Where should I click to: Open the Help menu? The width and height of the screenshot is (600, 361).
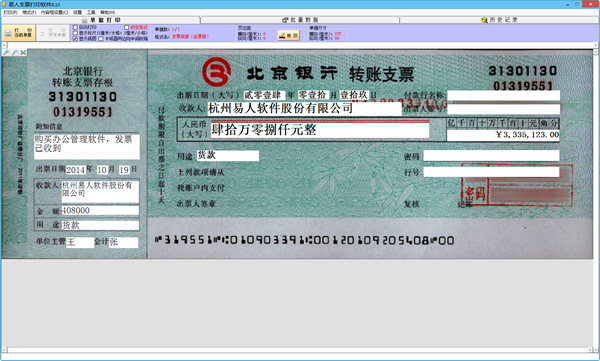coord(108,12)
